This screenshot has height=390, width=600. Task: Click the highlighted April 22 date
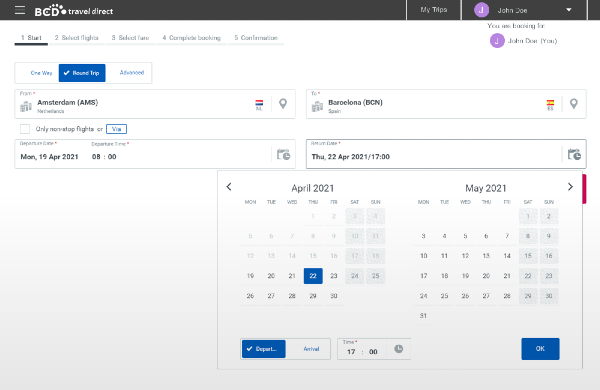(313, 276)
